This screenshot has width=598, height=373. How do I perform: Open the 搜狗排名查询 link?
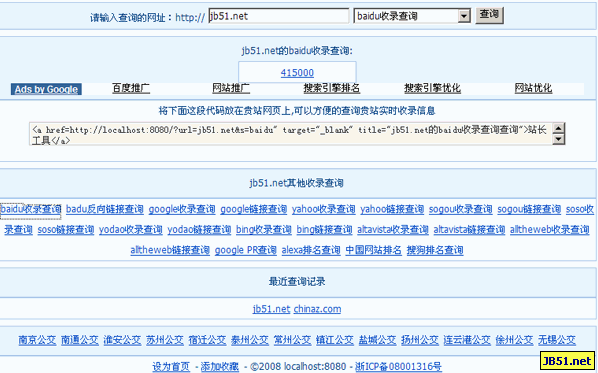(x=435, y=251)
